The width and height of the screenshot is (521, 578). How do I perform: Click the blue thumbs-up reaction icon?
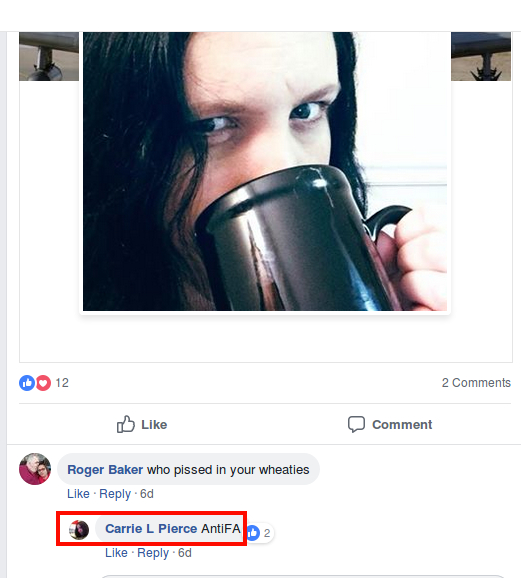(x=27, y=383)
